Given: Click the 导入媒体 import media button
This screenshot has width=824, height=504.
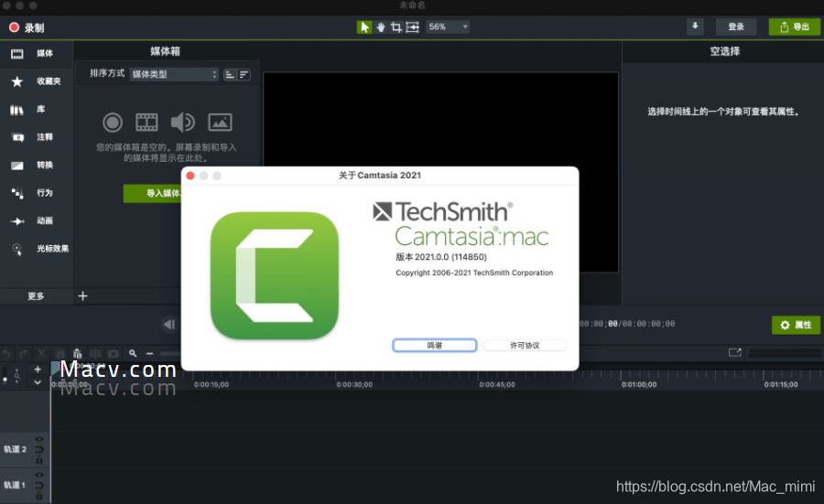Looking at the screenshot, I should [153, 193].
